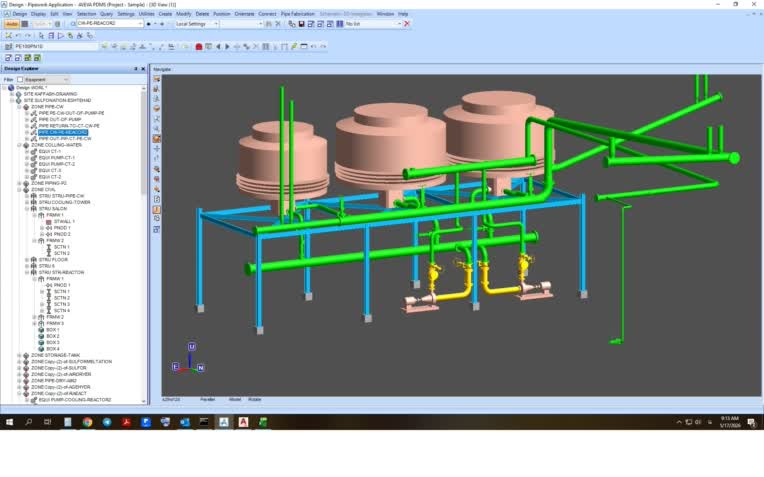Open the AutoCAD red A taskbar icon

pyautogui.click(x=243, y=422)
